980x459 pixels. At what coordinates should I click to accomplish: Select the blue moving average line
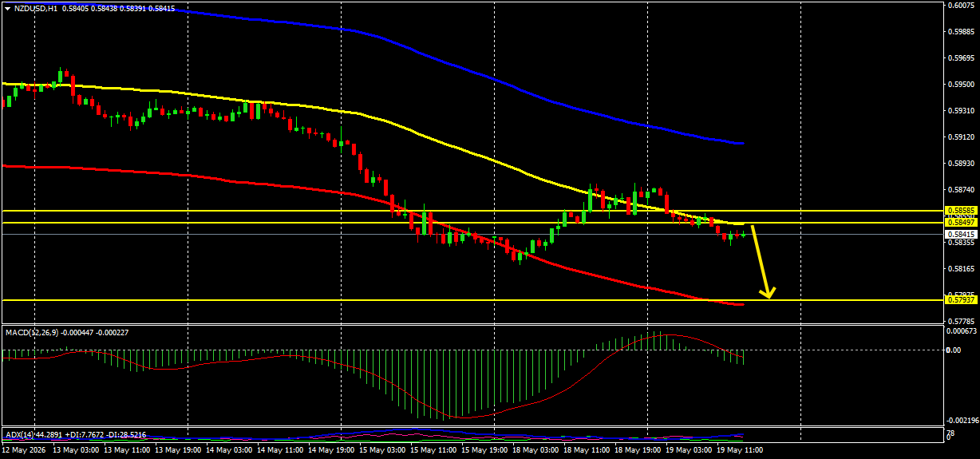tap(495, 79)
